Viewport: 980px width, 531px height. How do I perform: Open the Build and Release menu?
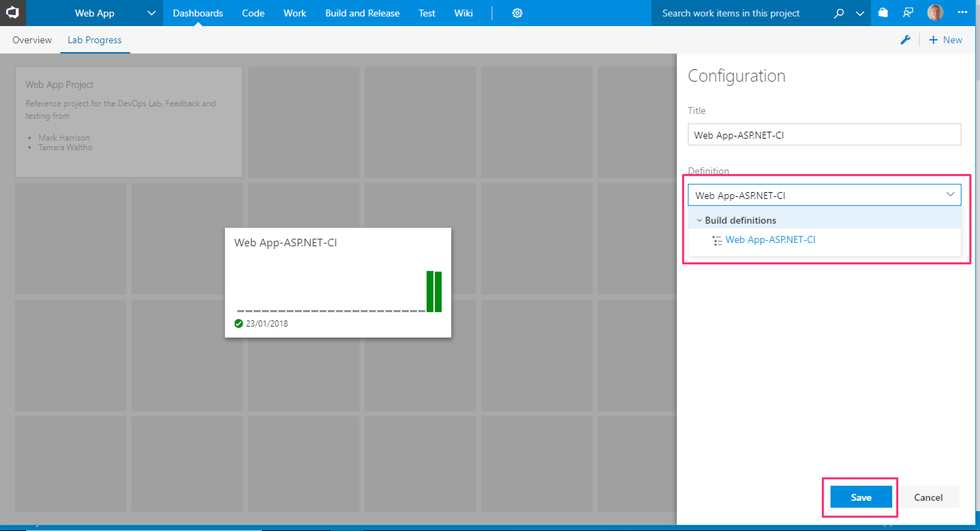pyautogui.click(x=362, y=13)
